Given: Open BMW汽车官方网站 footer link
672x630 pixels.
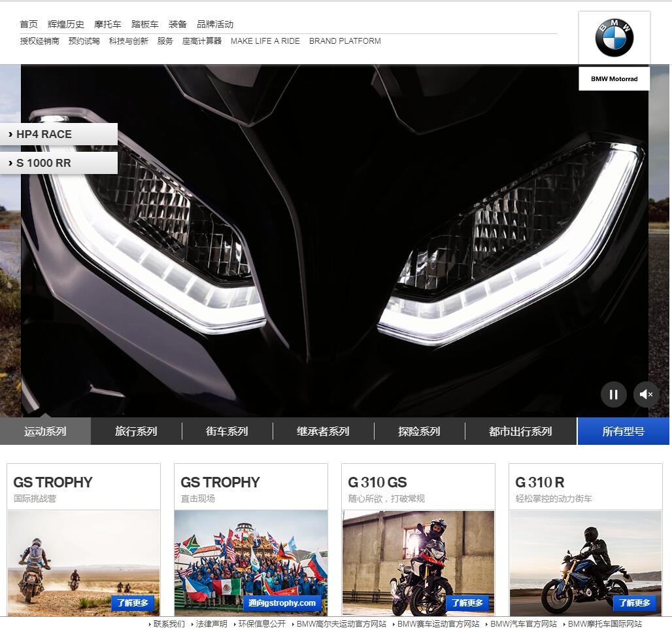Looking at the screenshot, I should click(524, 624).
